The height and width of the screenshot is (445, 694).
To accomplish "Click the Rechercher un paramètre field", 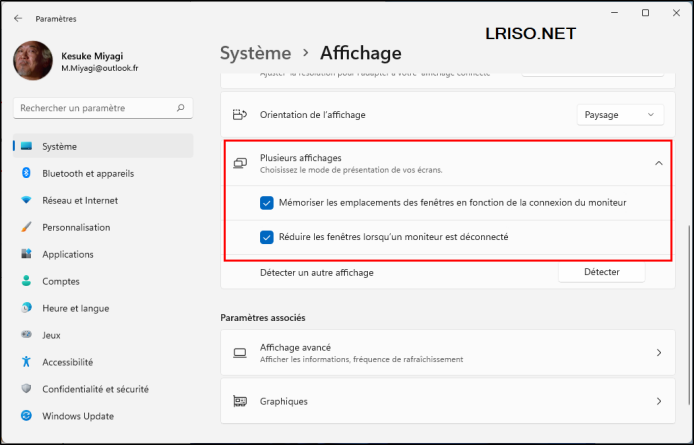I will (x=95, y=107).
